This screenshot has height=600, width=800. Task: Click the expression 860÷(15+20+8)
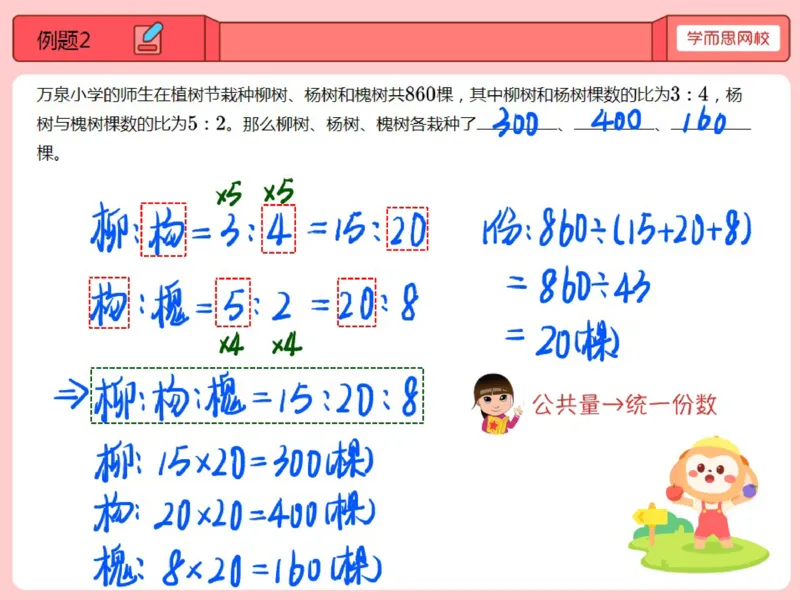tap(645, 228)
